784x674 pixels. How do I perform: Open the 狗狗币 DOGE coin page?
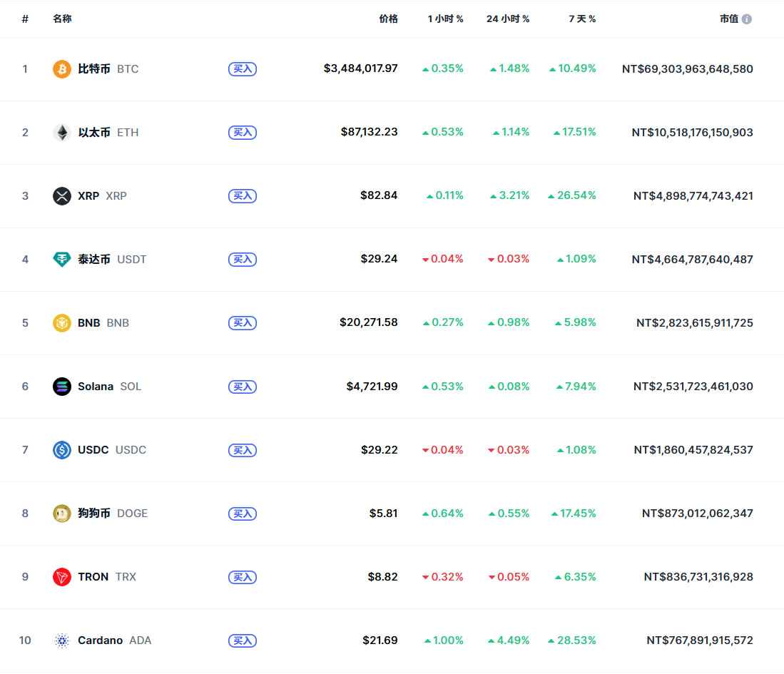[x=95, y=514]
